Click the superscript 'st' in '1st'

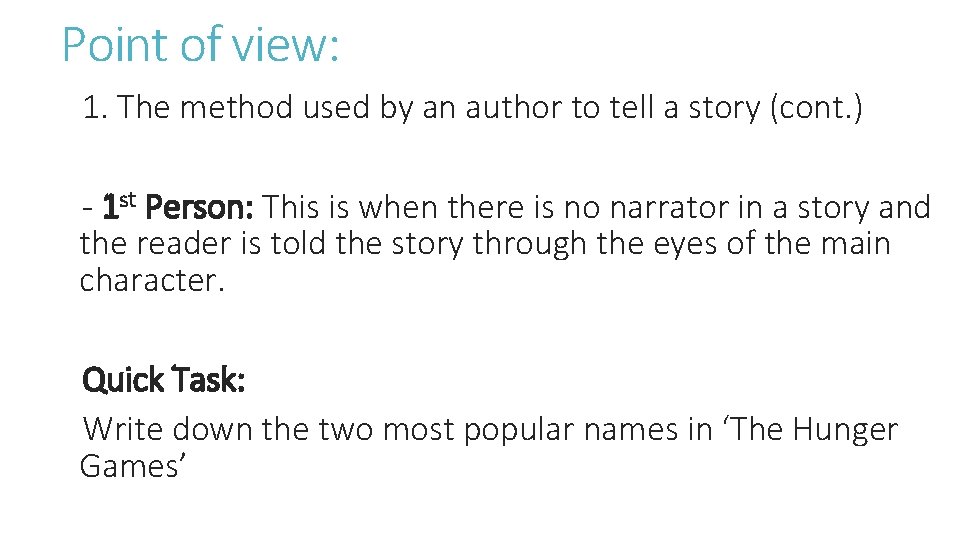pos(127,199)
